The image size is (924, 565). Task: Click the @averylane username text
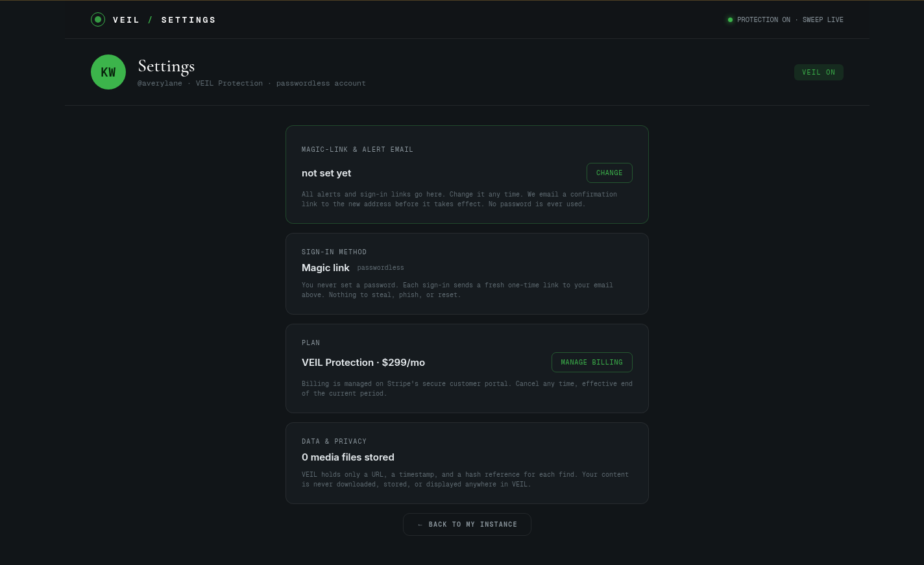click(x=160, y=84)
